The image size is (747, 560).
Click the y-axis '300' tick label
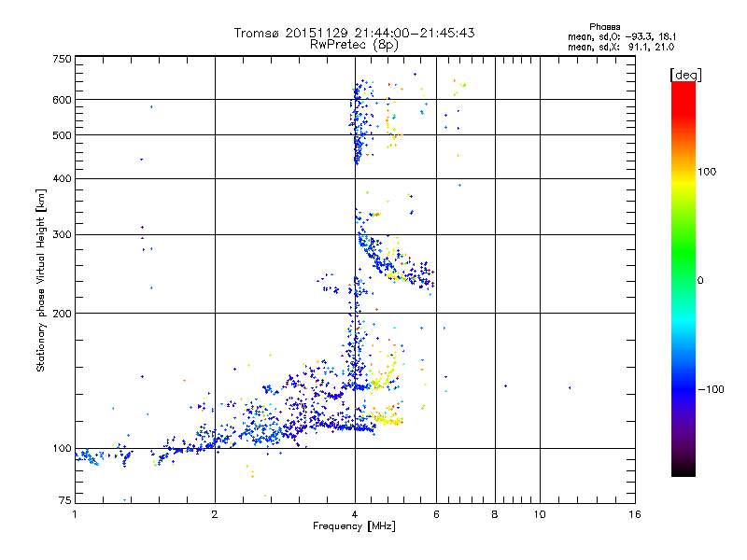point(62,234)
